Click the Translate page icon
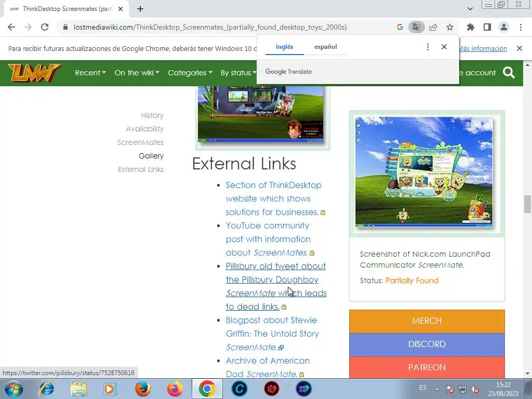 coord(416,27)
